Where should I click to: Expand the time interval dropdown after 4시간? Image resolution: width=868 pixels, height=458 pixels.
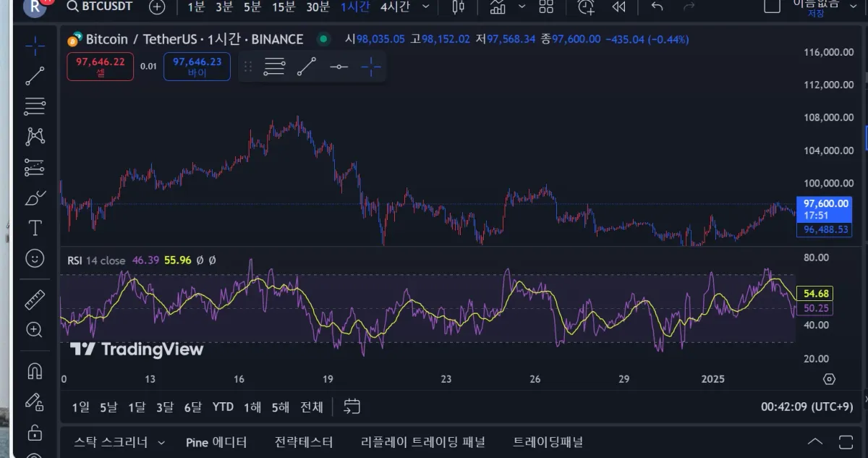[426, 7]
